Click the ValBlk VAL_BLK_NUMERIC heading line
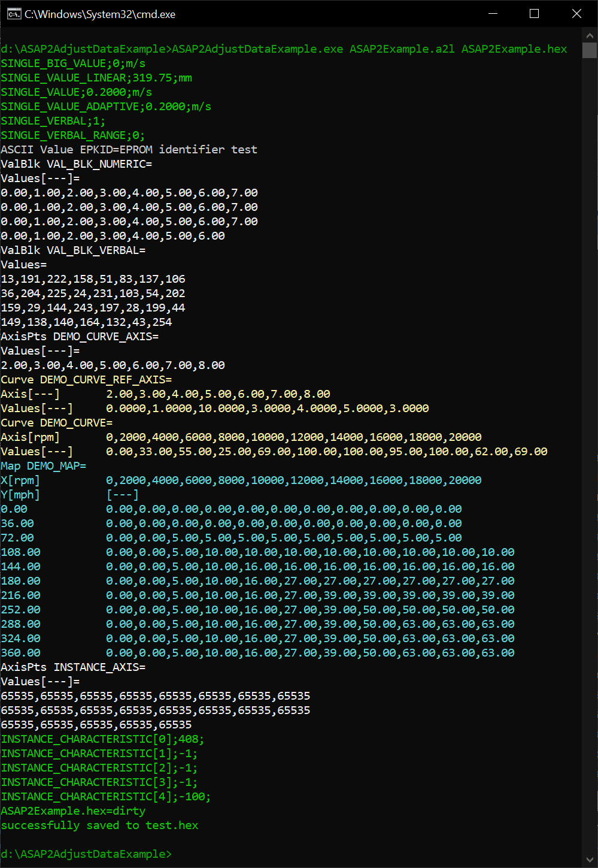The width and height of the screenshot is (598, 868). 77,164
